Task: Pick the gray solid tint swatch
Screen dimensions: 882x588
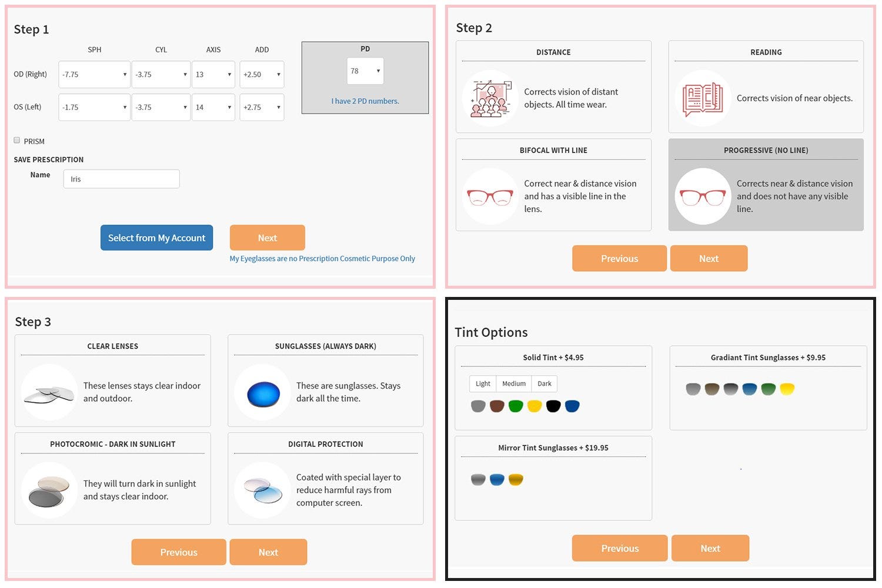Action: click(x=478, y=406)
